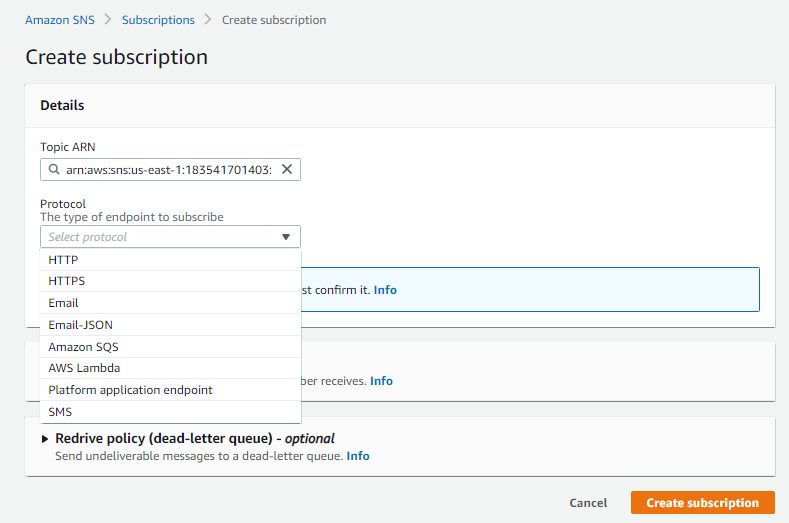Image resolution: width=789 pixels, height=523 pixels.
Task: Select the Email protocol option
Action: [x=170, y=303]
